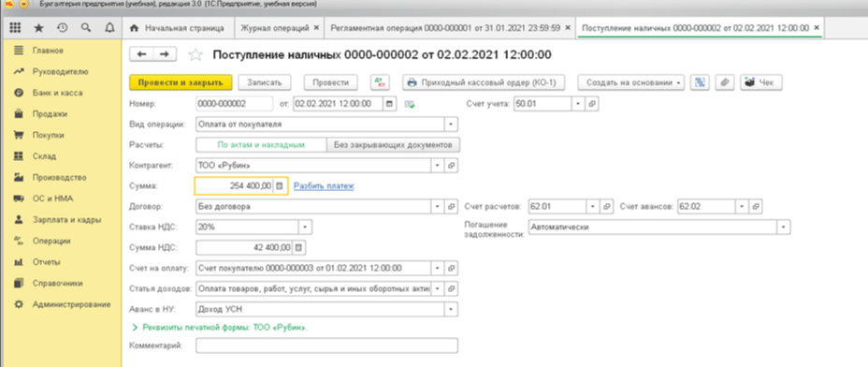Click into Комментарий input field
868x367 pixels.
pos(327,345)
